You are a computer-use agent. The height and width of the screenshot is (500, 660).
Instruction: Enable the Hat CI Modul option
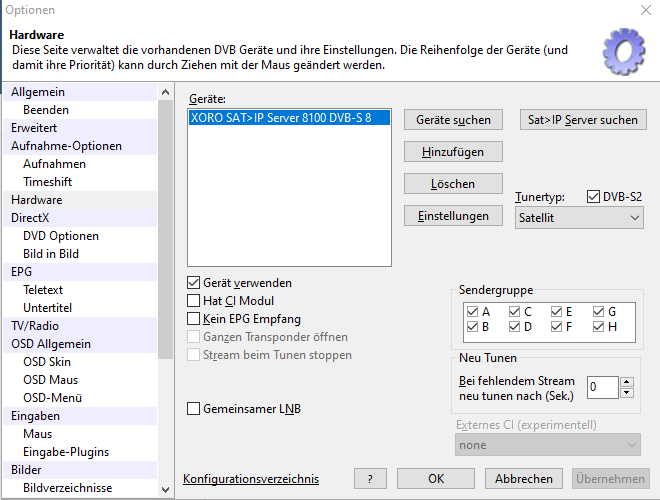pos(194,301)
